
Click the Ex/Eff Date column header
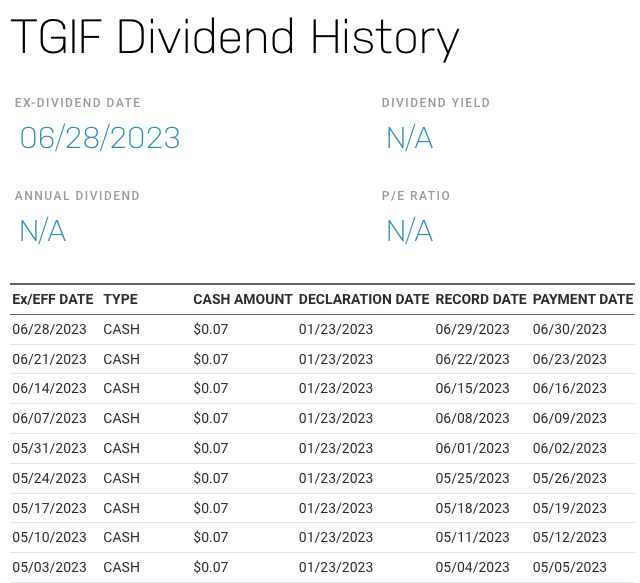(x=53, y=299)
